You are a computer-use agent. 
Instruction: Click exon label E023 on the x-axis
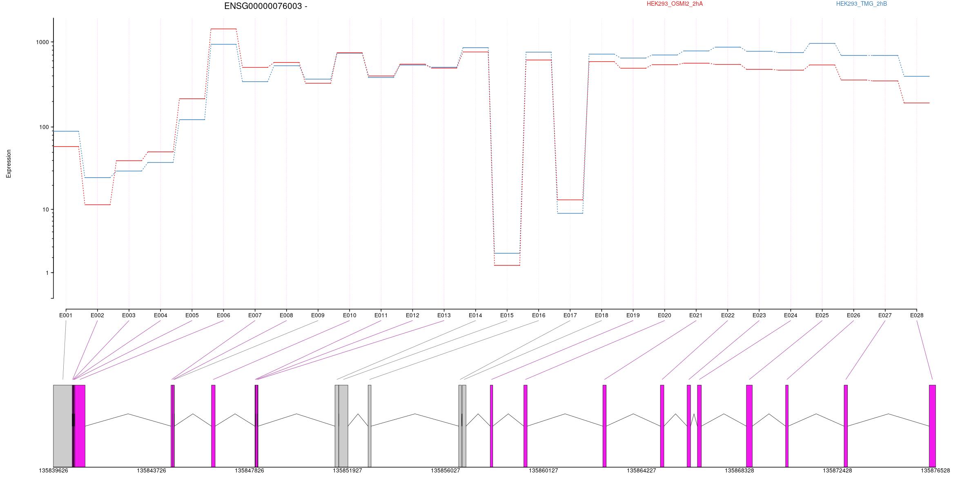click(x=759, y=315)
